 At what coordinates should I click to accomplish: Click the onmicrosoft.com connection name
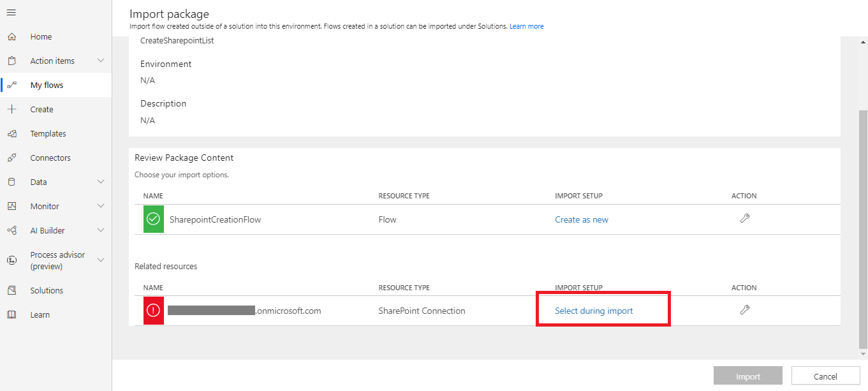point(244,311)
